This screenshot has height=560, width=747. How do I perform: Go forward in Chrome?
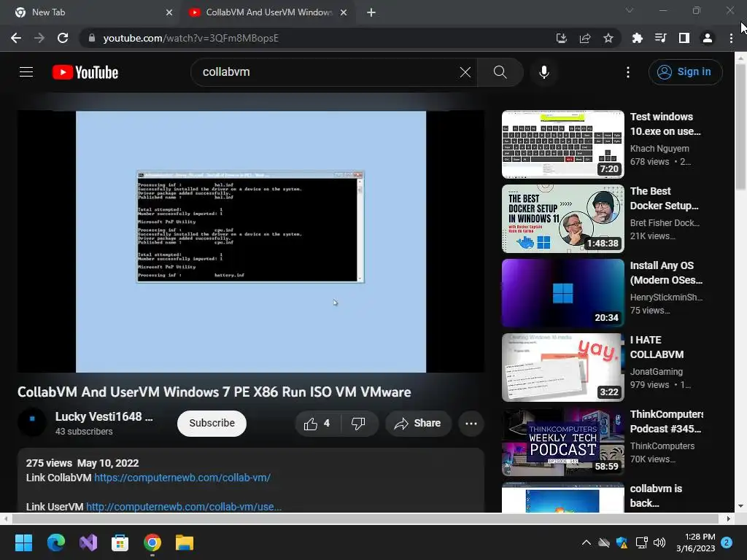tap(39, 38)
